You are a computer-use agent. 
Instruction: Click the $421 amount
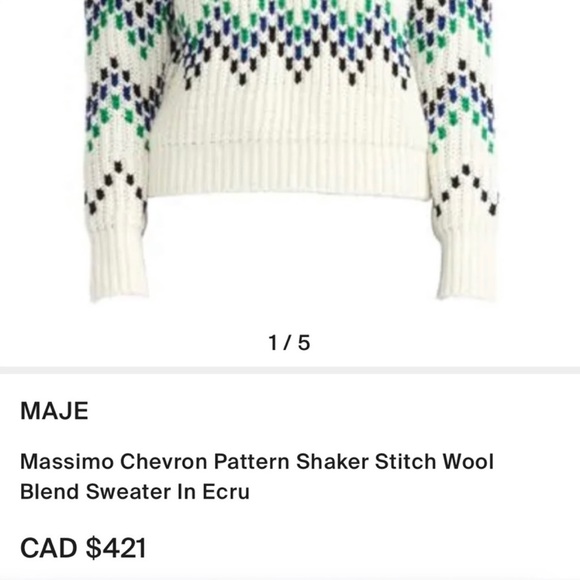coord(116,548)
